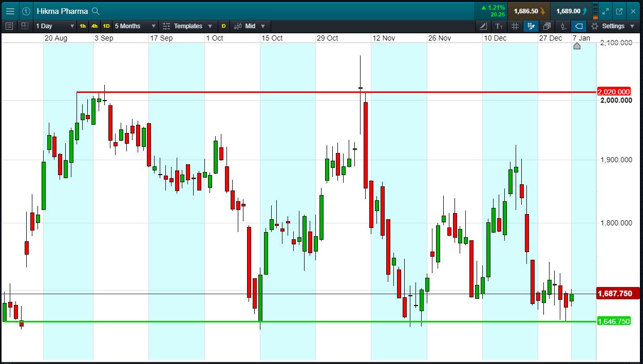Click the circled number 1 info icon

[26, 11]
